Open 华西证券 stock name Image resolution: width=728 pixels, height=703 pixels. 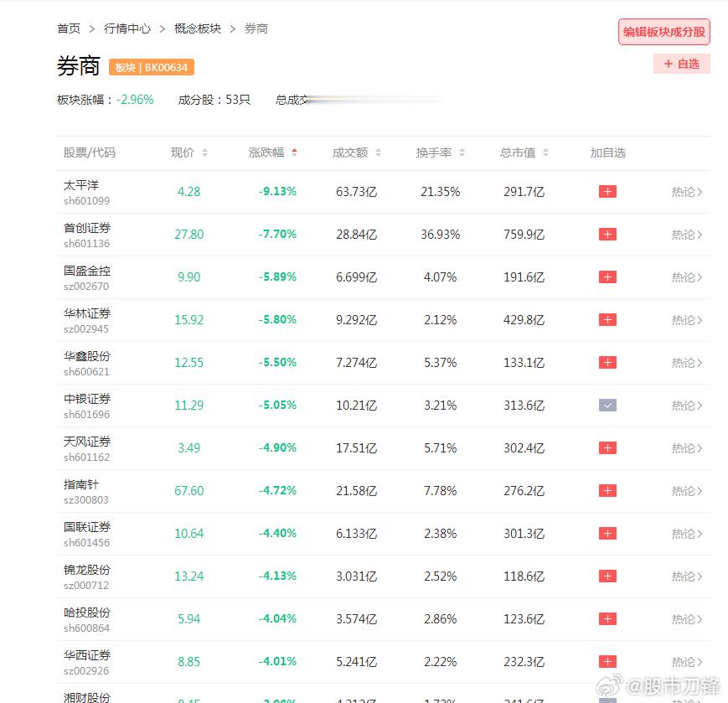pos(87,654)
